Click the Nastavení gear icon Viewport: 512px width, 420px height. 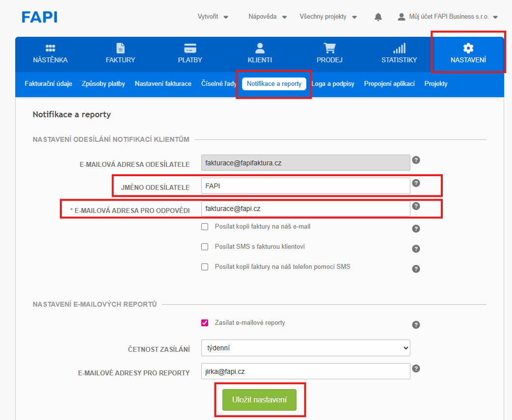(x=468, y=48)
